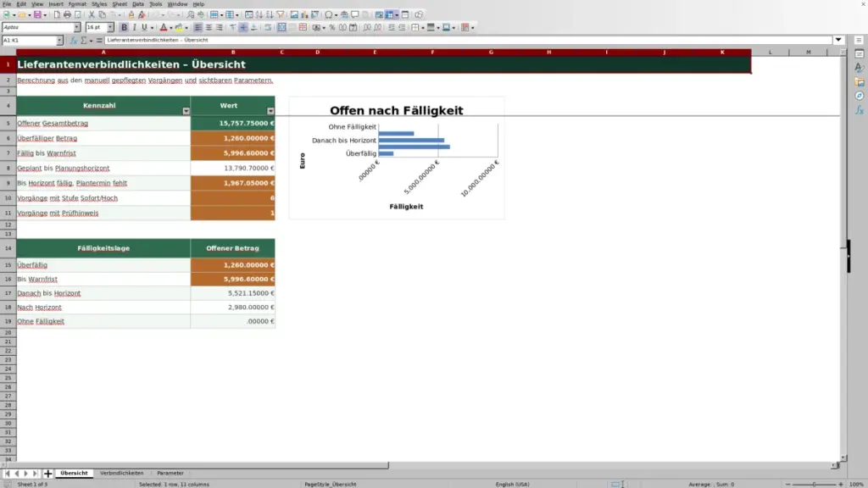
Task: Click the Merge and Center Cells icon
Action: 281,28
